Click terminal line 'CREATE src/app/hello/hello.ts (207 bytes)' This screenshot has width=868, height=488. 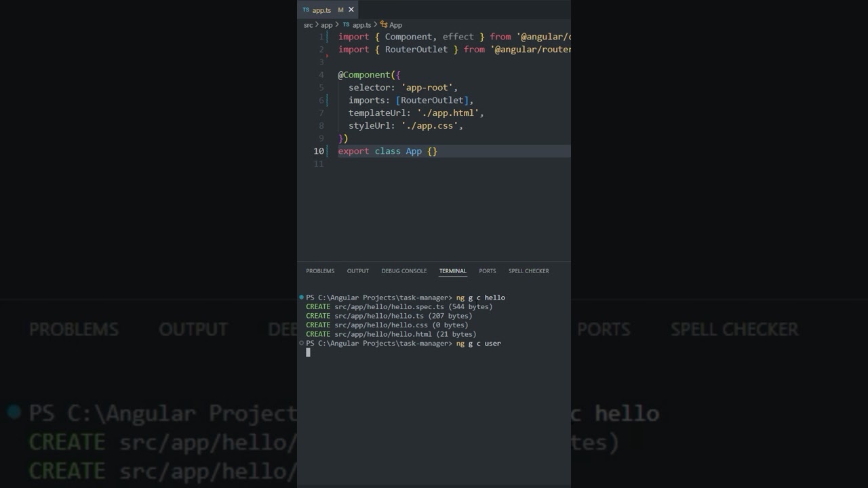[x=389, y=316]
